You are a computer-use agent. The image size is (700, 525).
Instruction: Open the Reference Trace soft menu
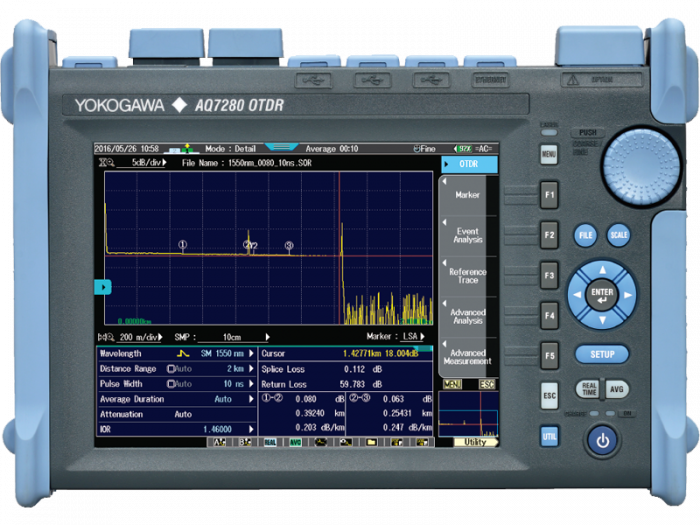pos(468,276)
